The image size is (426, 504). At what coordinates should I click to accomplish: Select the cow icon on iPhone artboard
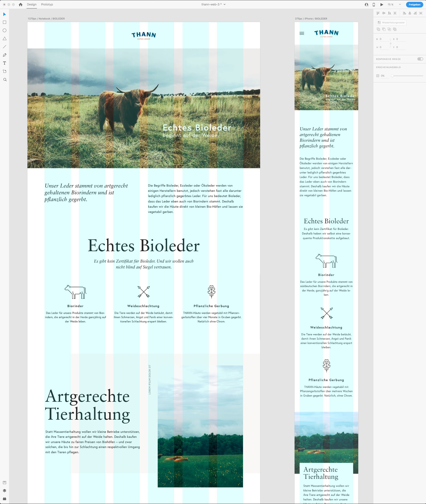click(326, 261)
